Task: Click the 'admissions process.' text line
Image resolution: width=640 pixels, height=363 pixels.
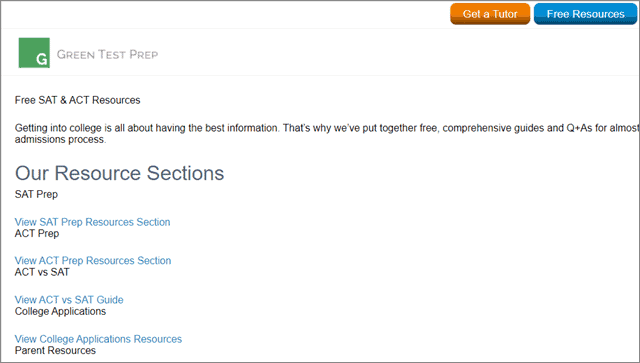Action: click(60, 139)
